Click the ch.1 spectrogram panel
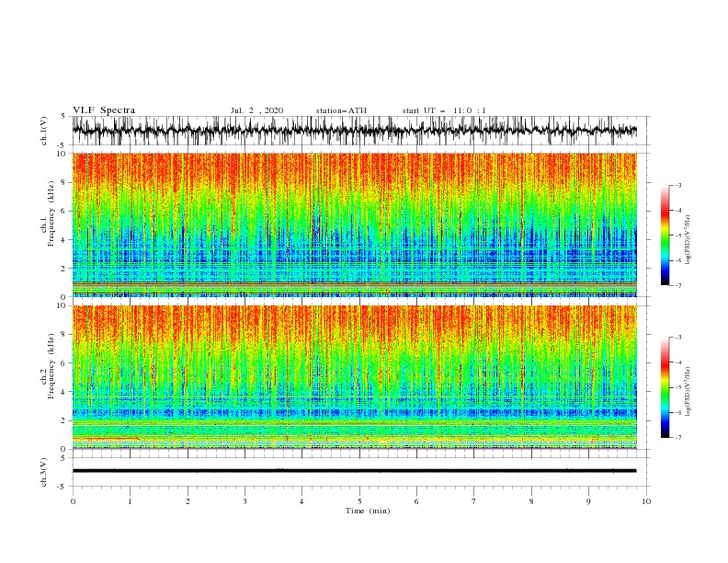Image resolution: width=728 pixels, height=563 pixels. pyautogui.click(x=354, y=224)
